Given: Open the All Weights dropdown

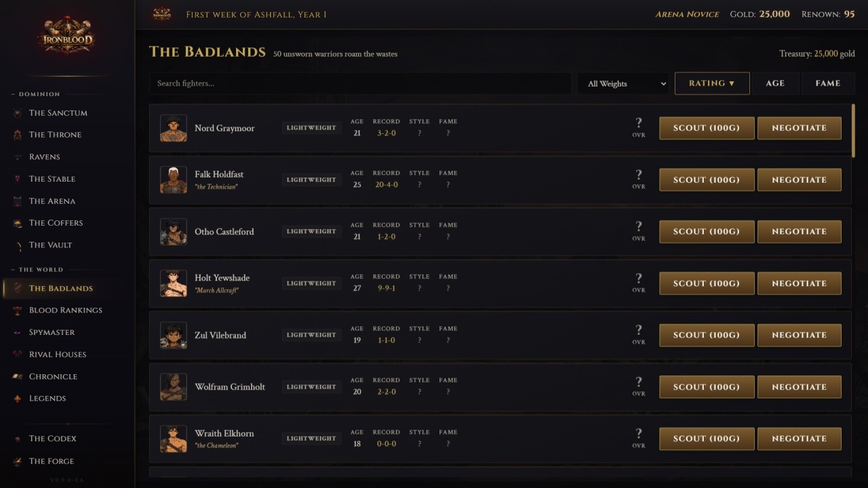Looking at the screenshot, I should 623,83.
